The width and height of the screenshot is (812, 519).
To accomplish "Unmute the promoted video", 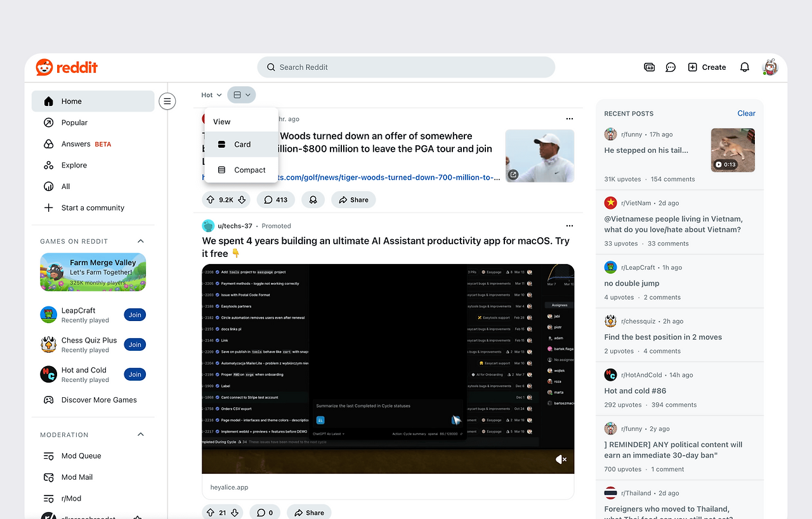I will coord(561,459).
